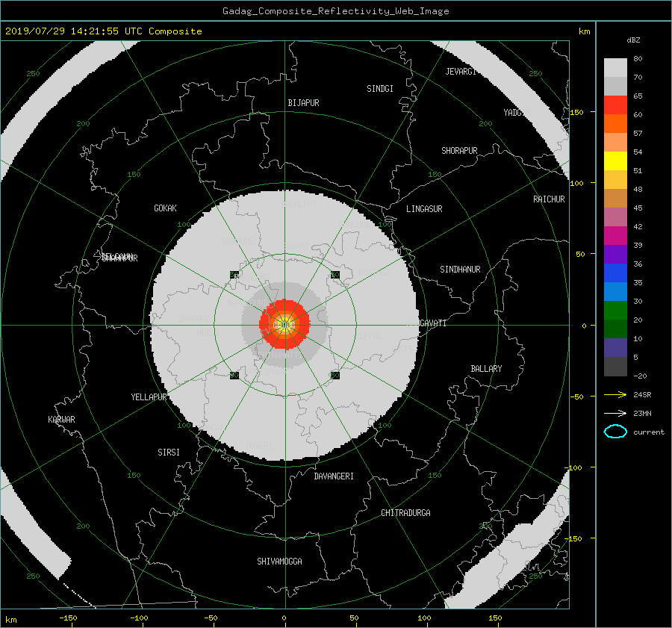Click the red radar core at Gadag center
The image size is (672, 628).
(x=284, y=325)
